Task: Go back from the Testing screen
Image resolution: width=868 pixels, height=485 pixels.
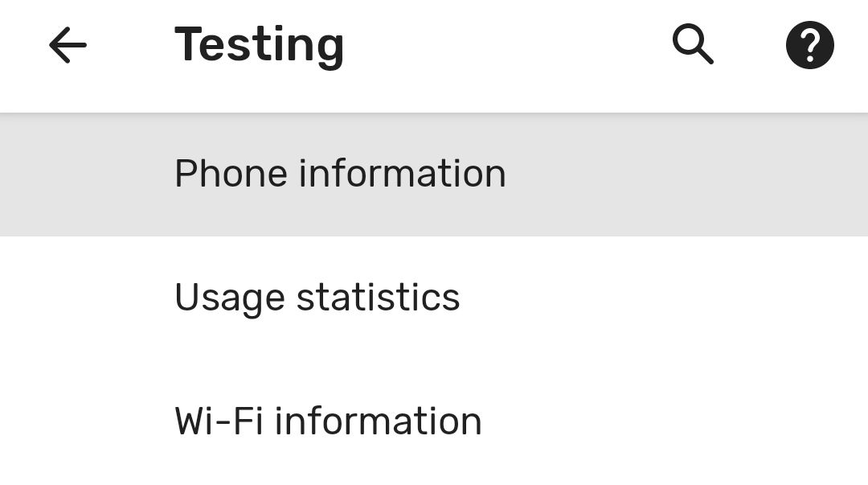Action: (68, 46)
